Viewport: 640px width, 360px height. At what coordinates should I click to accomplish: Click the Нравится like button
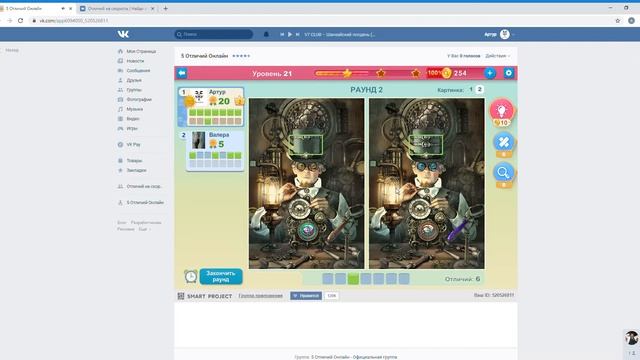[306, 296]
